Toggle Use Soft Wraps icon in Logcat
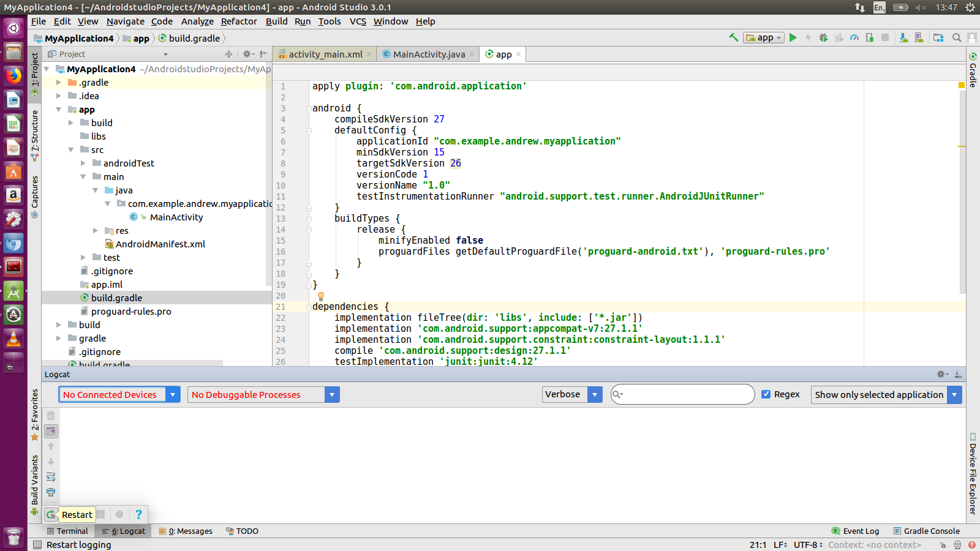Viewport: 980px width, 551px height. tap(51, 477)
